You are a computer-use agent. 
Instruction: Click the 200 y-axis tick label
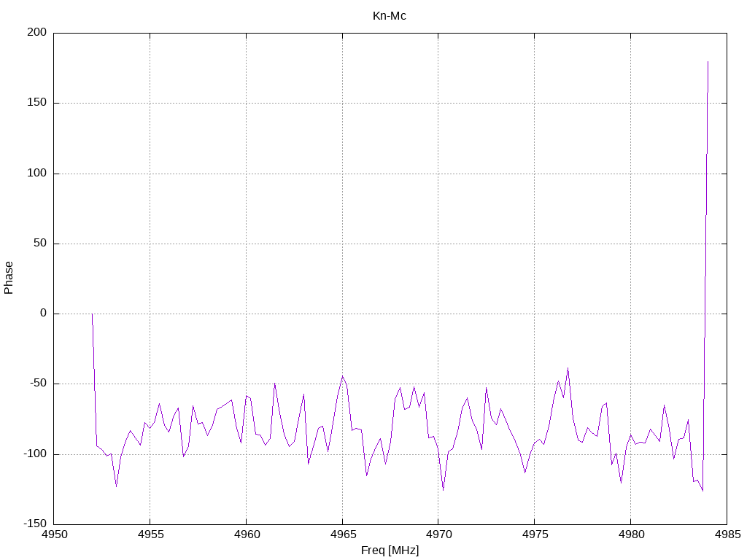(37, 32)
